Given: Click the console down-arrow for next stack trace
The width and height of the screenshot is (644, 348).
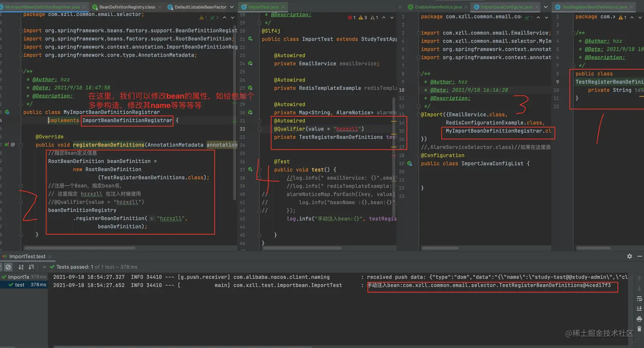Looking at the screenshot, I should click(x=639, y=289).
